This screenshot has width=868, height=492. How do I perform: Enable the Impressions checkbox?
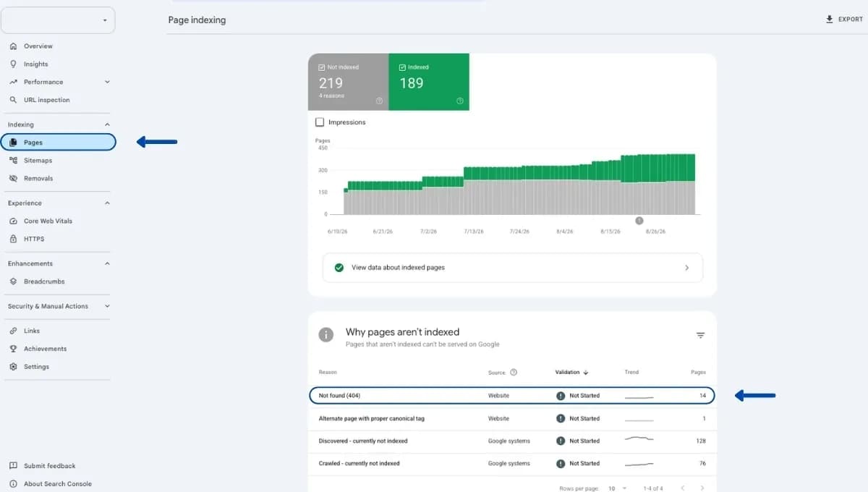pos(320,122)
